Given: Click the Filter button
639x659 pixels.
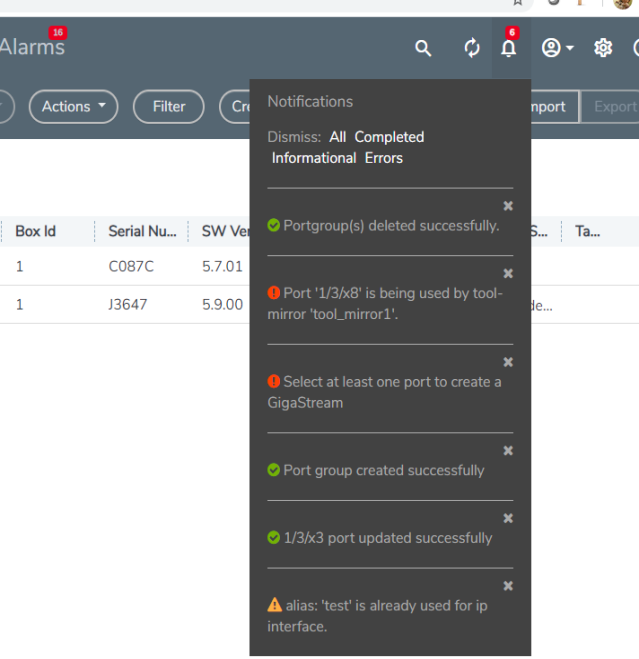Looking at the screenshot, I should (169, 107).
